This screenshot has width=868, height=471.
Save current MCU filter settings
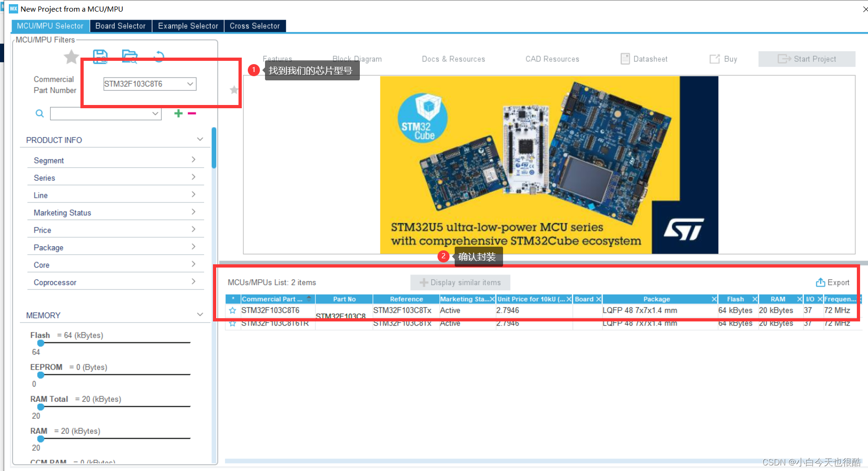100,56
